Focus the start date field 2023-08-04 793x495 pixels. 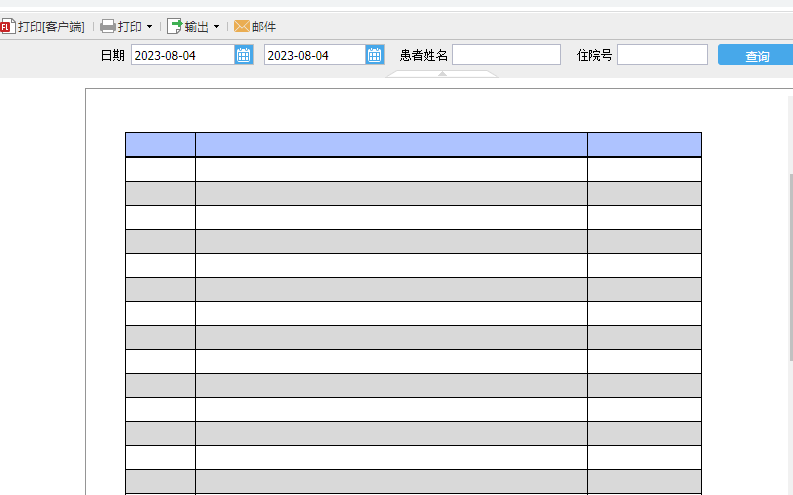click(x=183, y=55)
